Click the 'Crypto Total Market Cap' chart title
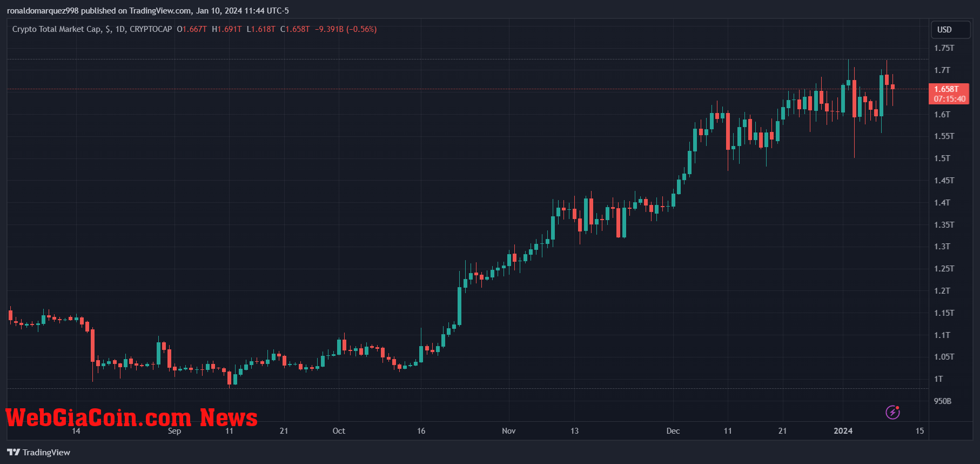The height and width of the screenshot is (464, 980). tap(57, 29)
